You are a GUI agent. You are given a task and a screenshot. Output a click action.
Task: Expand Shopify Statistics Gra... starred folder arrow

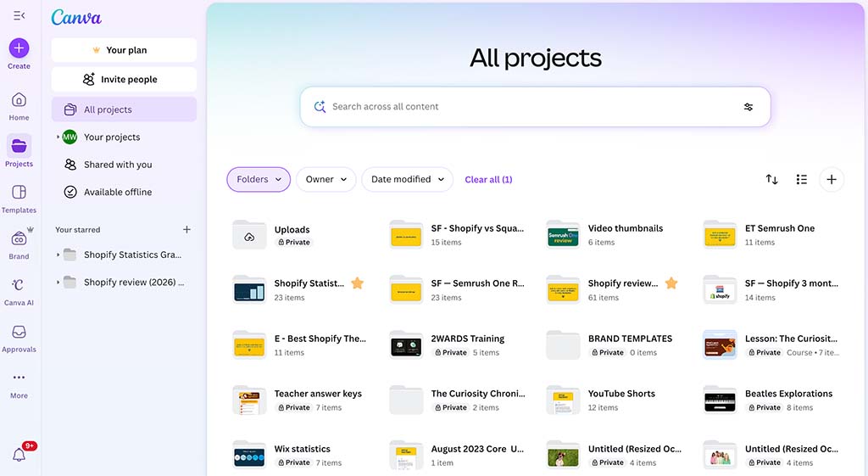pyautogui.click(x=58, y=255)
